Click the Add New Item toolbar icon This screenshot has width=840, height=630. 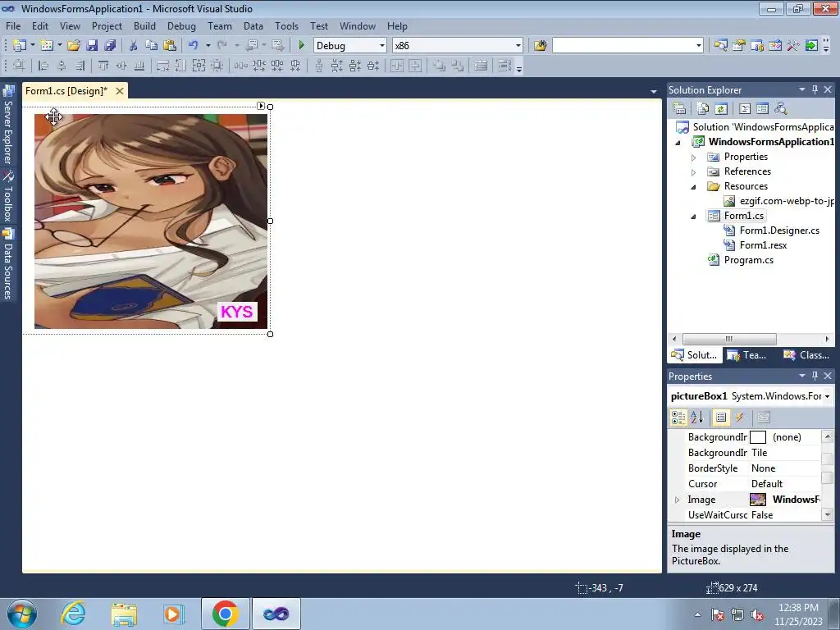coord(47,46)
